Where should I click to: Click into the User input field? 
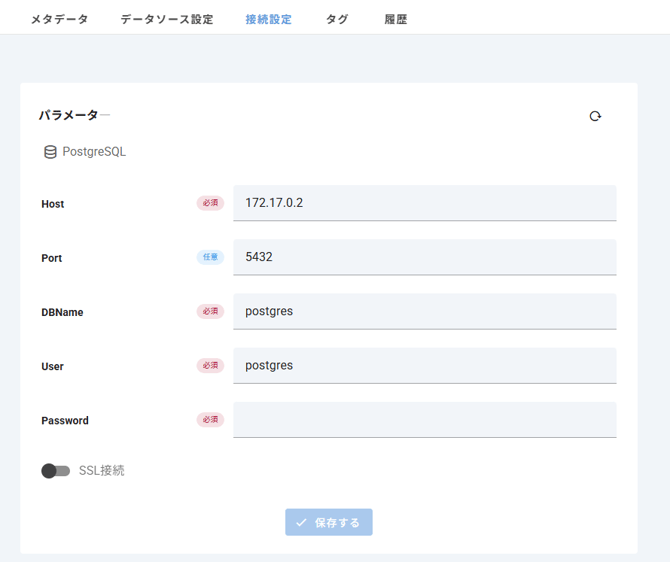(424, 365)
